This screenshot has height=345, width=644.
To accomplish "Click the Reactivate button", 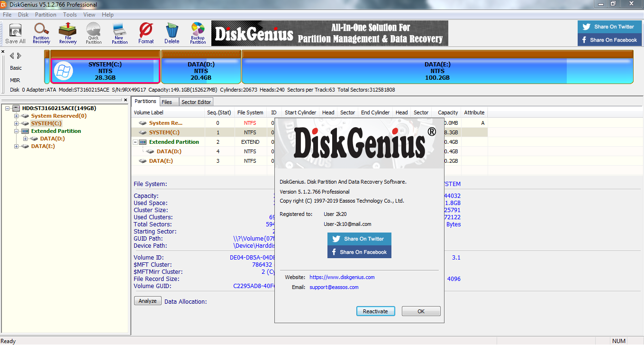I will 375,311.
